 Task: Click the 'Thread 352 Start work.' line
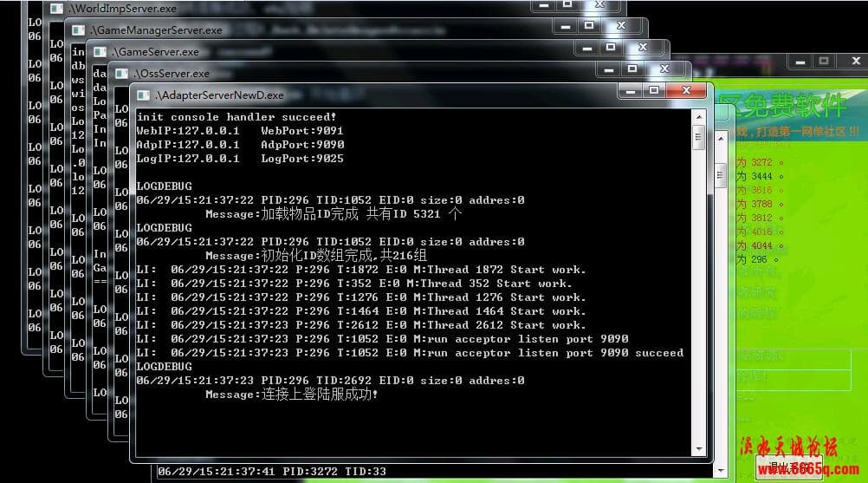click(354, 284)
